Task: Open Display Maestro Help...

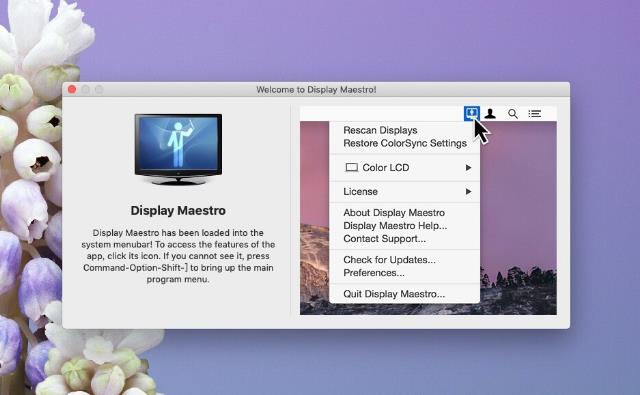Action: [x=404, y=226]
